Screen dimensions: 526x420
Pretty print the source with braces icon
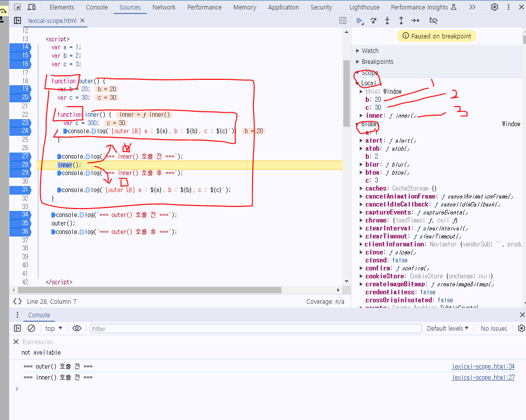tap(17, 301)
